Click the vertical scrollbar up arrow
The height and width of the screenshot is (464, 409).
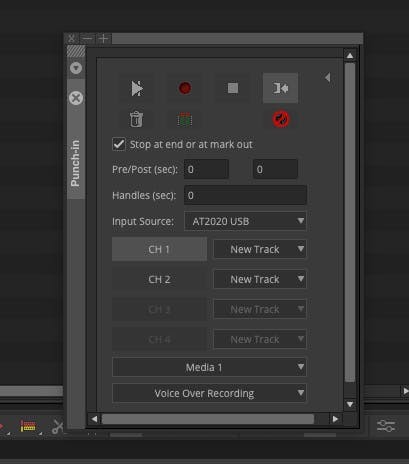350,55
